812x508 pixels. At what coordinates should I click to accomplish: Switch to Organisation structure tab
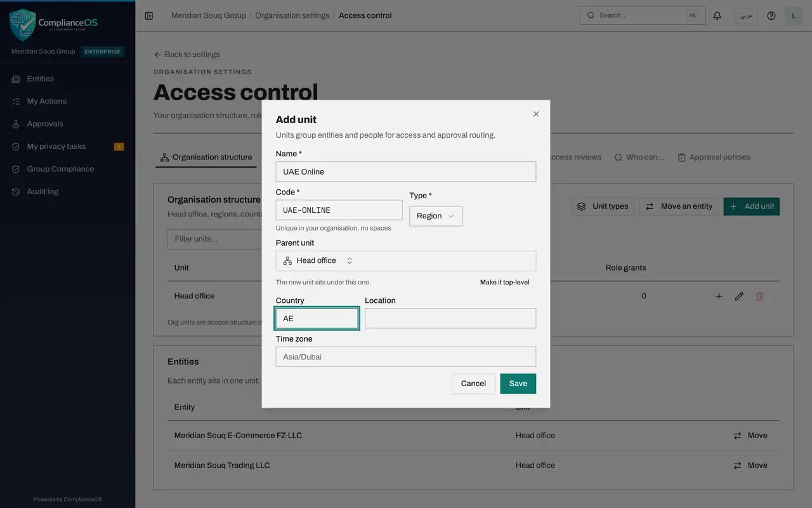tap(206, 157)
